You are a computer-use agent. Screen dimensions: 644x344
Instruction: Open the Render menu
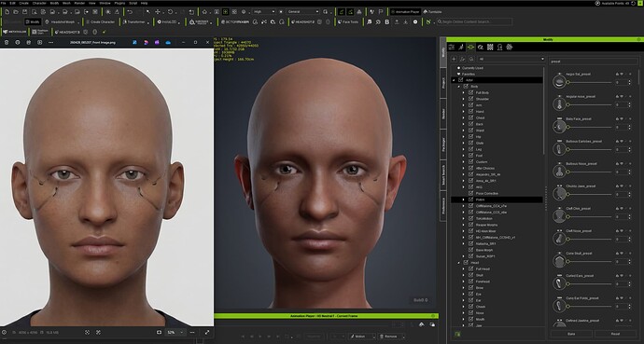click(x=79, y=3)
